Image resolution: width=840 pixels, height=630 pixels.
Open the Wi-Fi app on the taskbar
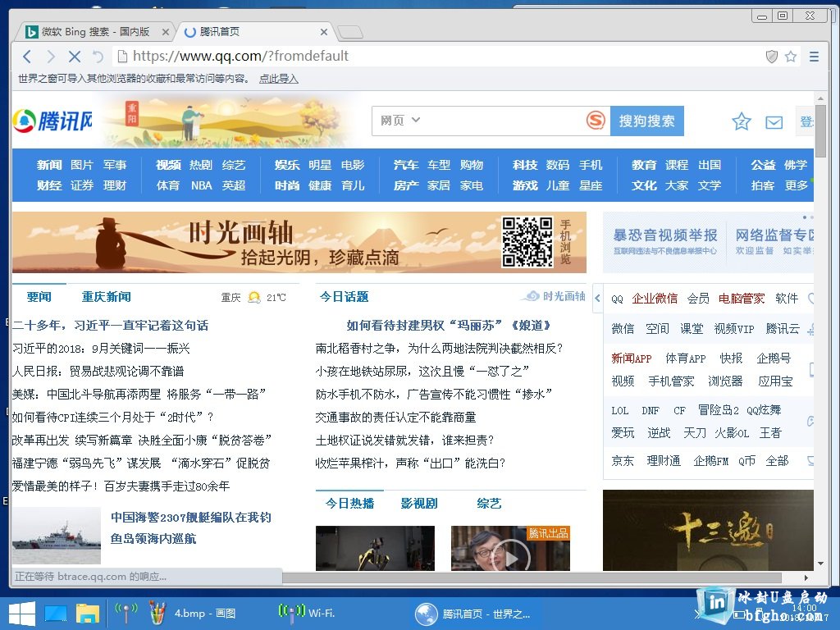pos(307,613)
